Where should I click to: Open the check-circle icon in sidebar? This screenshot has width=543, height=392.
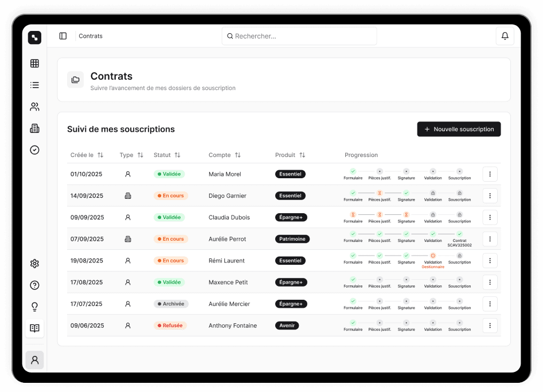pos(34,150)
